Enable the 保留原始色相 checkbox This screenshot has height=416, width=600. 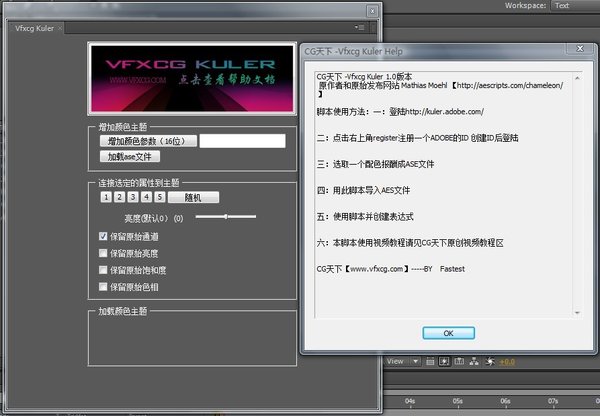(103, 287)
